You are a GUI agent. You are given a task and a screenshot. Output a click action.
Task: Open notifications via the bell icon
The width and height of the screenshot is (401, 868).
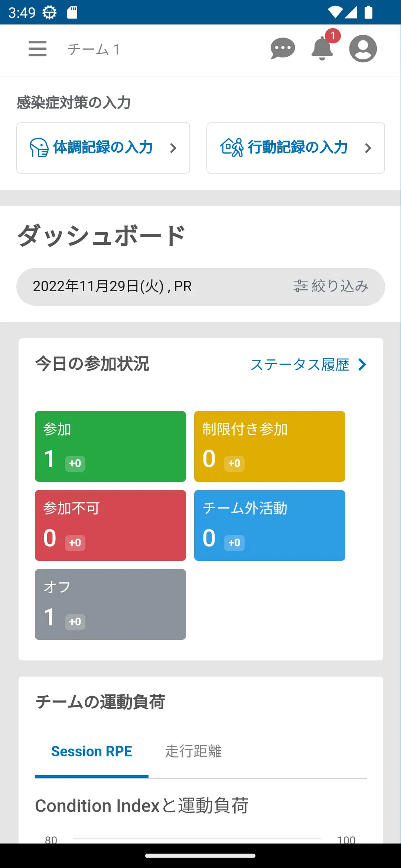322,50
